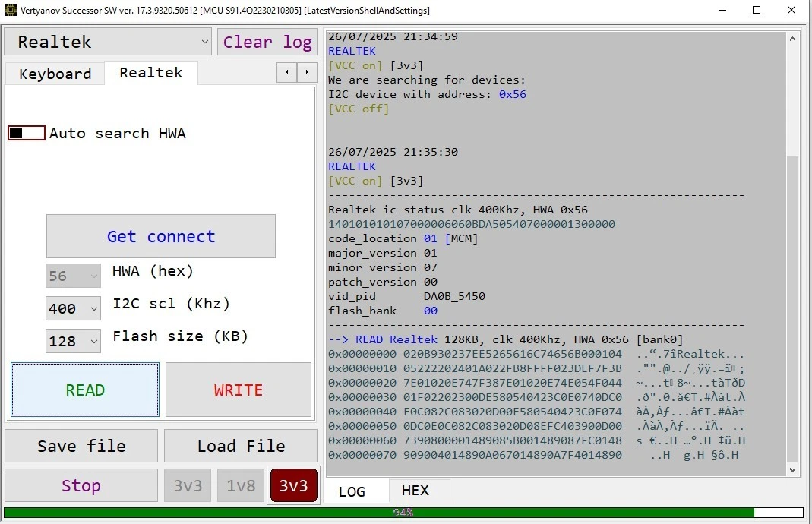Toggle Auto search HWA switch
The height and width of the screenshot is (524, 812).
click(27, 134)
